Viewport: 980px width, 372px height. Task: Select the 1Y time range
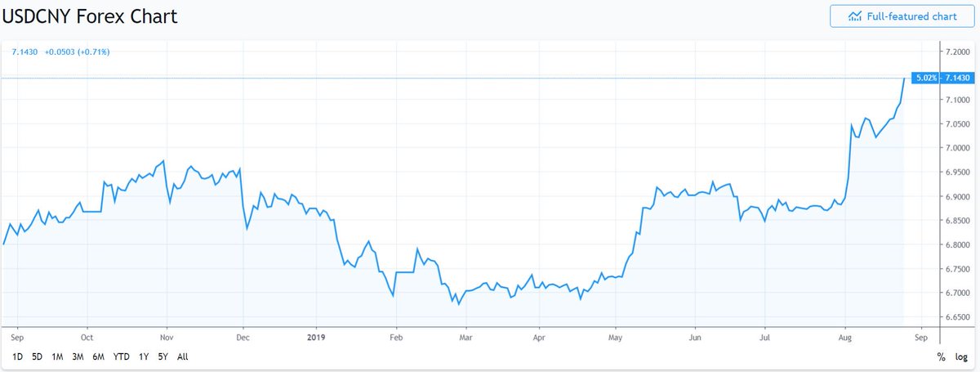[x=144, y=356]
